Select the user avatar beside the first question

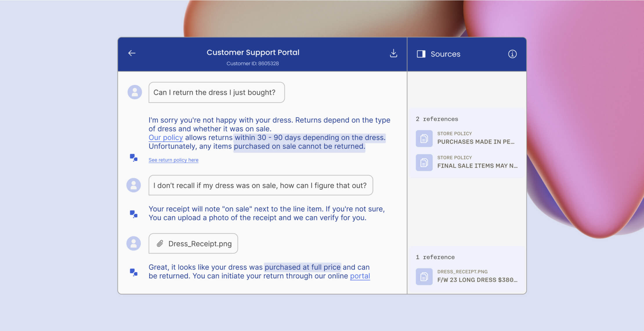tap(134, 92)
